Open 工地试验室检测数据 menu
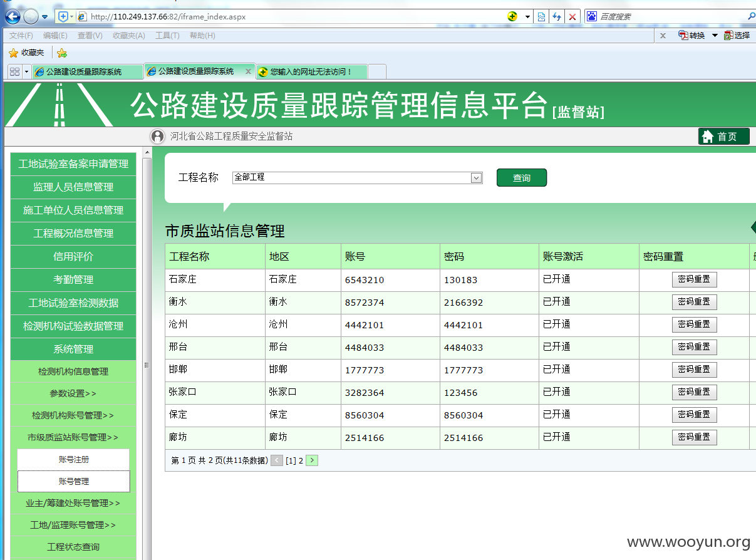The image size is (756, 560). [73, 303]
